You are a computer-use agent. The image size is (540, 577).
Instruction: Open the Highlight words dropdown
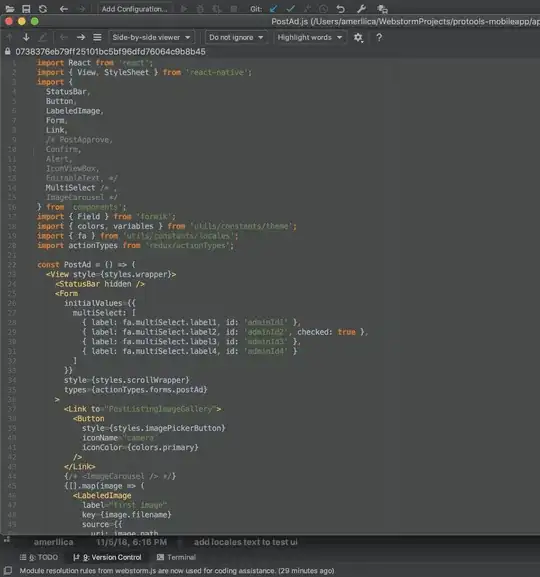(310, 38)
